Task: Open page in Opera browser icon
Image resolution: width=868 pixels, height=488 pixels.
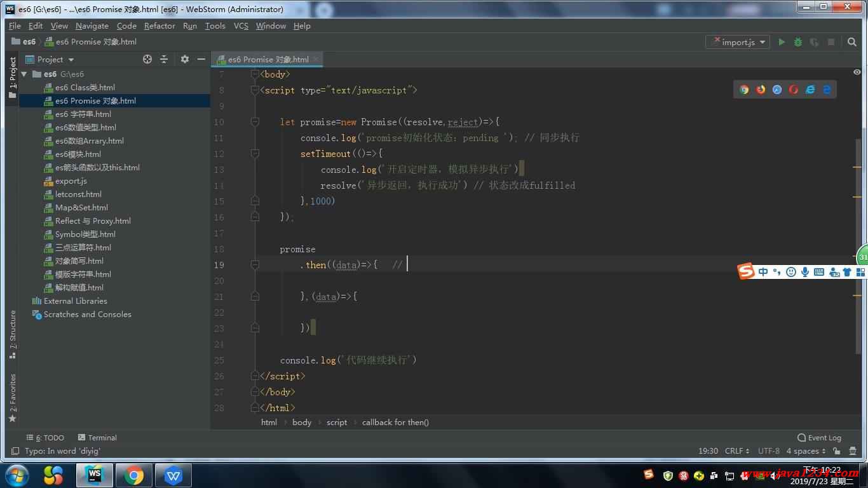Action: (794, 90)
